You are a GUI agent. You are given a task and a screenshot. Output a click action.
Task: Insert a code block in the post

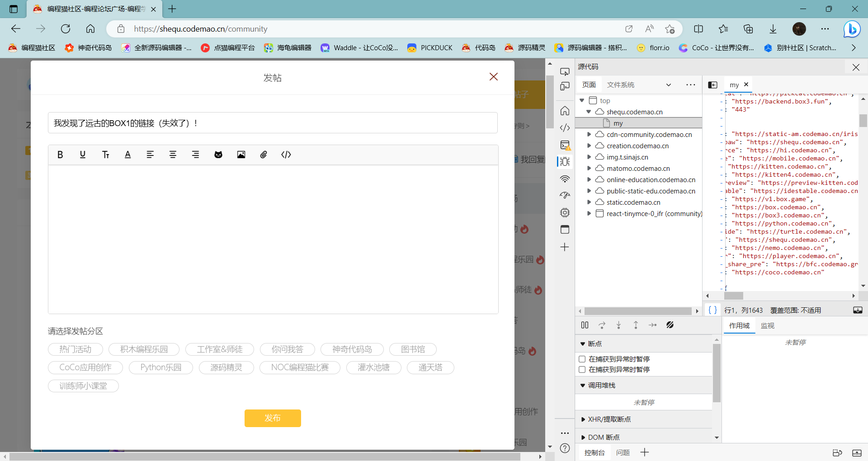pos(286,155)
